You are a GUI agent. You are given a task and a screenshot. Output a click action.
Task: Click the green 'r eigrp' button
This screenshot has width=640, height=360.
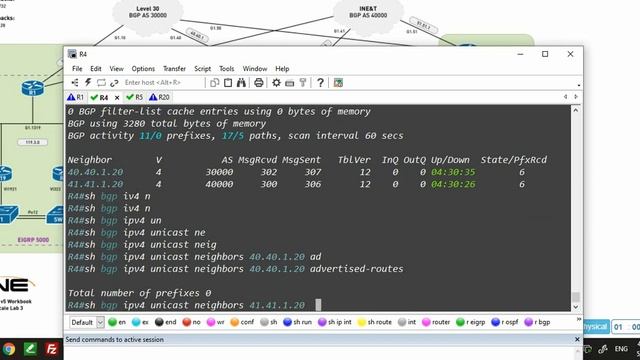471,322
